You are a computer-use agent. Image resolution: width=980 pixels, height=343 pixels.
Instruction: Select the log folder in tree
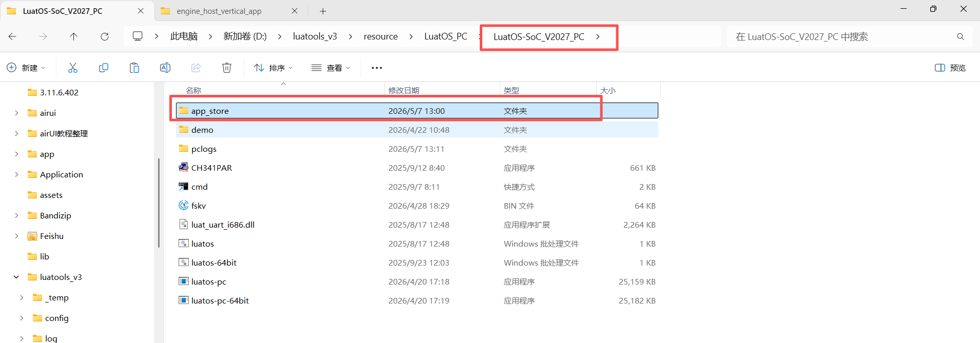(51, 338)
